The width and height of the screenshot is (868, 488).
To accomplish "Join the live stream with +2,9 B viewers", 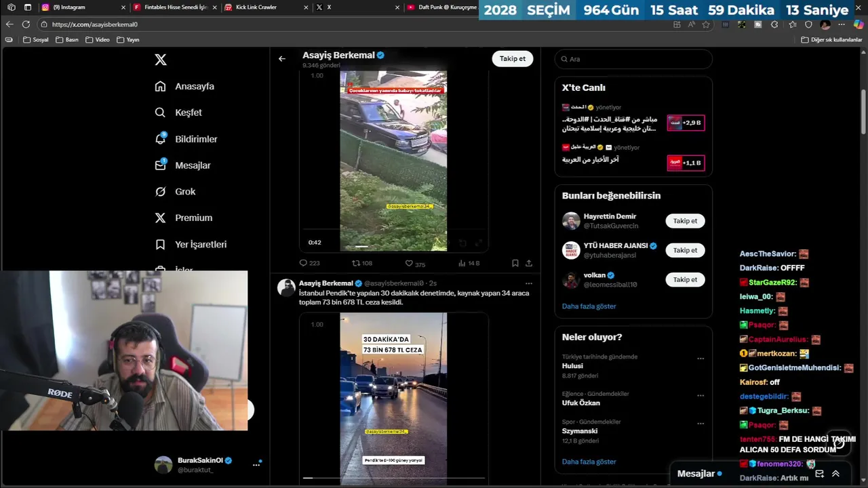I will [686, 123].
